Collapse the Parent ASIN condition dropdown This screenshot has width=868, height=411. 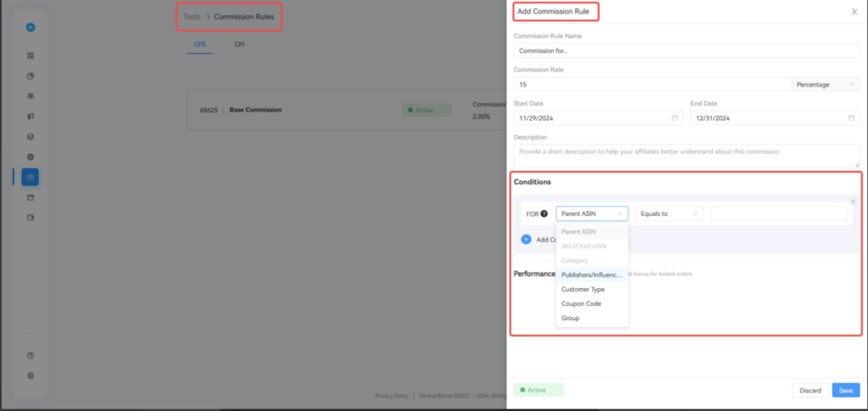(592, 214)
